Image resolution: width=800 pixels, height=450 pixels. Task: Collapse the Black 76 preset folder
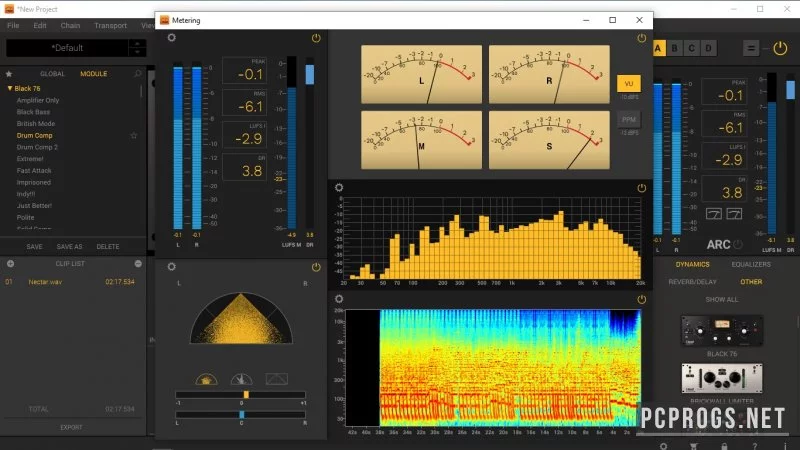[9, 88]
